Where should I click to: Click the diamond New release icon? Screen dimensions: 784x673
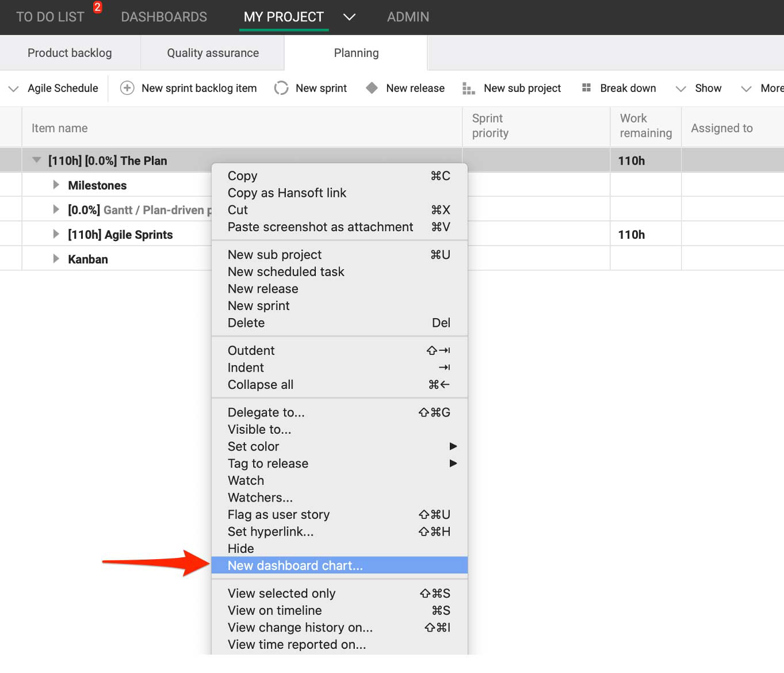372,88
